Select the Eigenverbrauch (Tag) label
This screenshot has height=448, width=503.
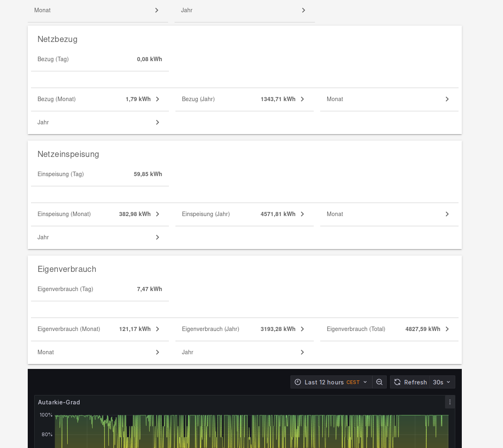[x=65, y=289]
